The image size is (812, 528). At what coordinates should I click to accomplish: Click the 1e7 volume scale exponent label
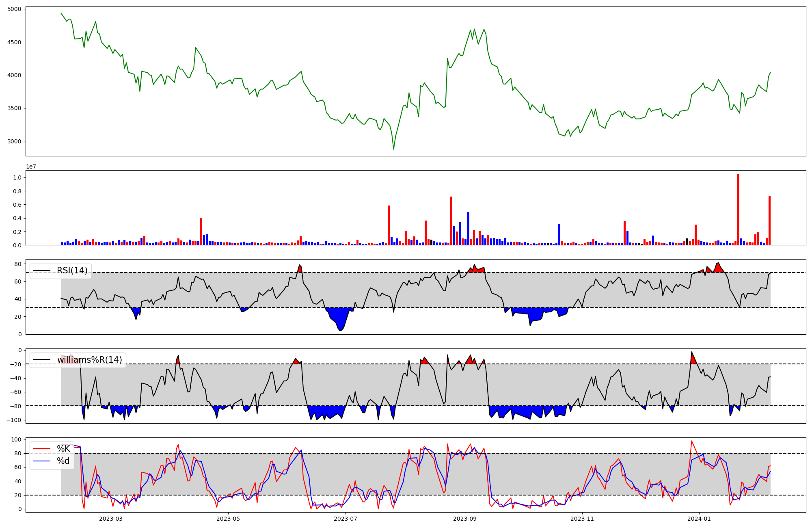coord(31,167)
